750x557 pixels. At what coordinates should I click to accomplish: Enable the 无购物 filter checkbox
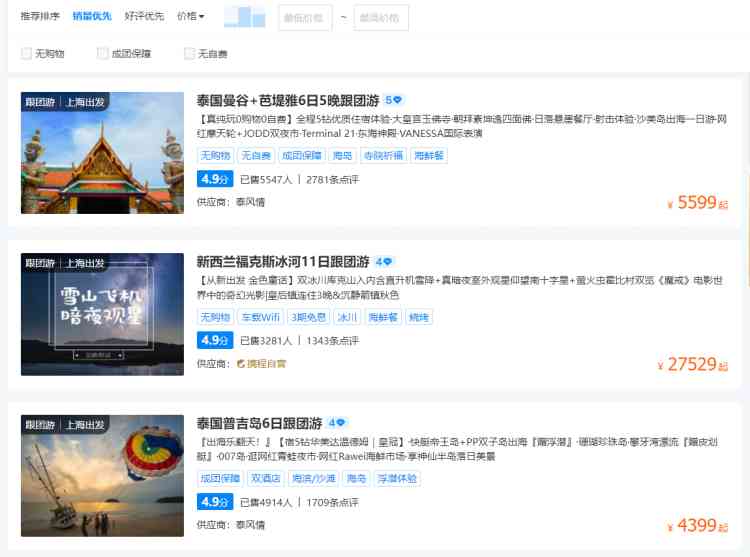27,54
